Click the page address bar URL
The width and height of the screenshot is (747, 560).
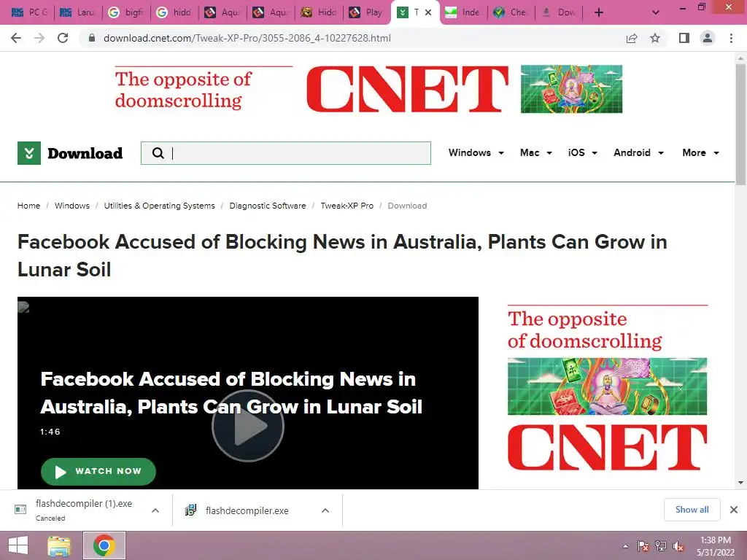tap(247, 38)
